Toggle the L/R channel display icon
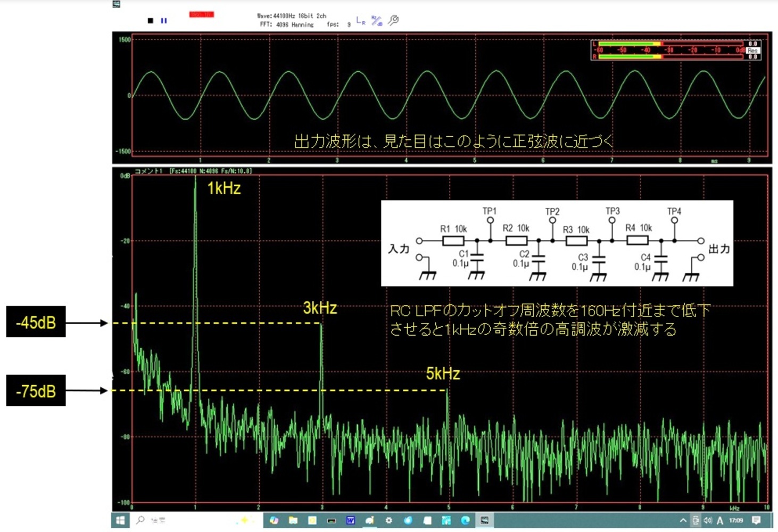Image resolution: width=778 pixels, height=532 pixels. click(x=361, y=21)
